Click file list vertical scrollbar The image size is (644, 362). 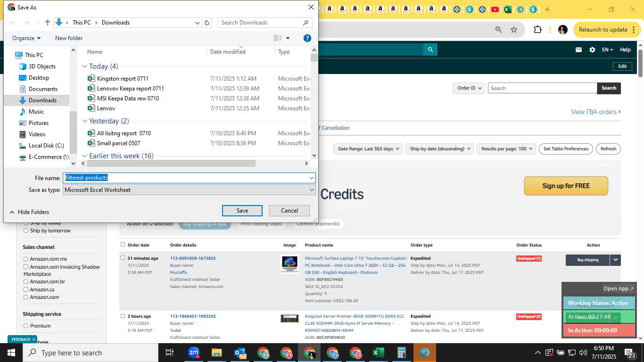[314, 58]
